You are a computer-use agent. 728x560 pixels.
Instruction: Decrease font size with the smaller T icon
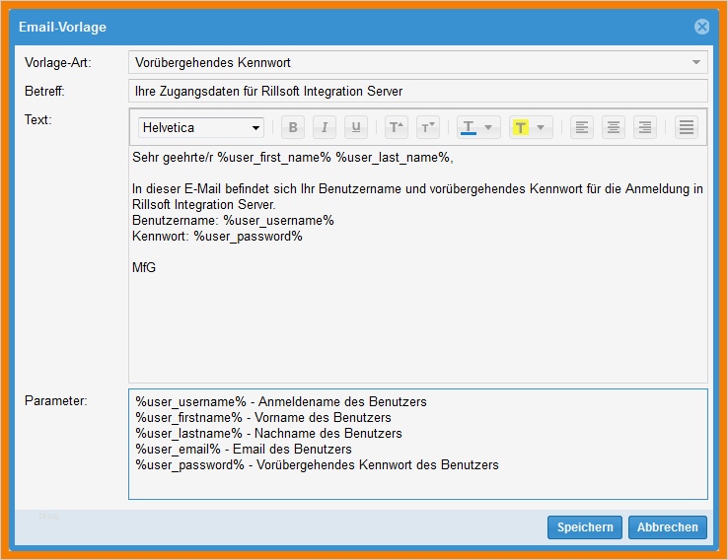pyautogui.click(x=428, y=127)
